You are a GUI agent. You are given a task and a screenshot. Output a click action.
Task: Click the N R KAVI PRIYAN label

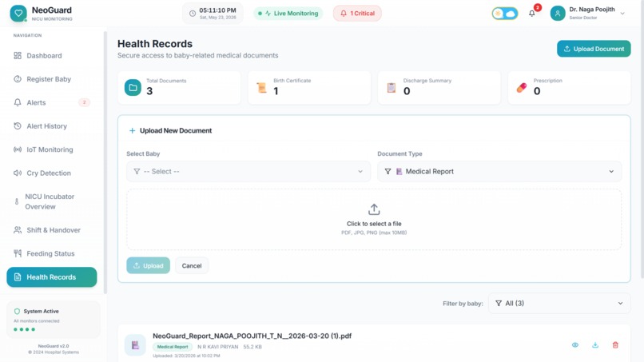(217, 347)
